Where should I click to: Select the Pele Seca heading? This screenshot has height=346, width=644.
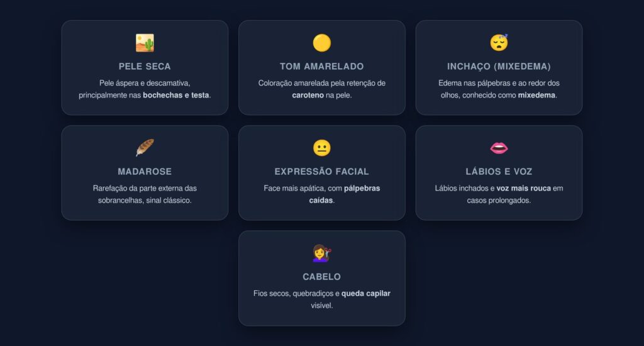click(x=145, y=66)
